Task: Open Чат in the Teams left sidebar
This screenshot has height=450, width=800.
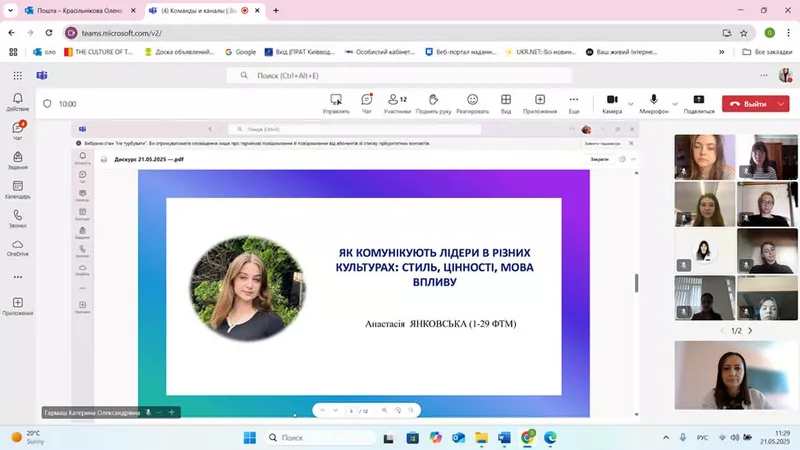Action: [17, 131]
